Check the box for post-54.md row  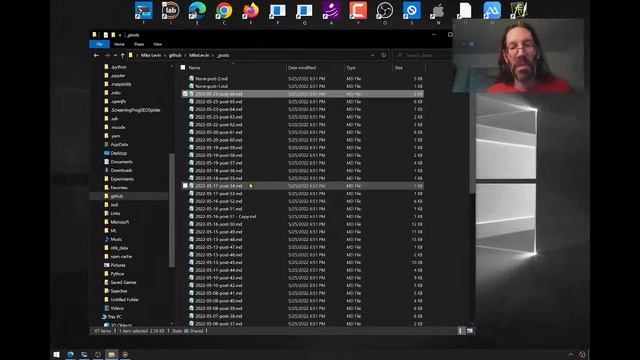click(185, 186)
